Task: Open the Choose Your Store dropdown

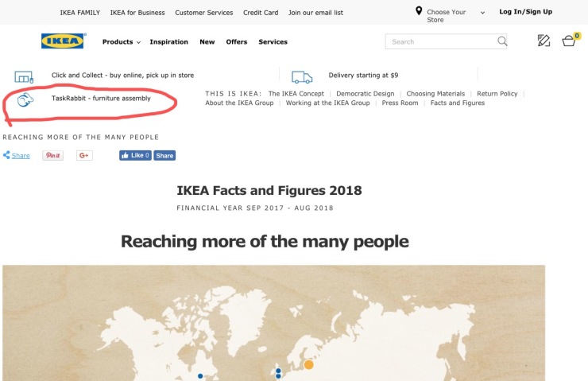Action: 455,15
